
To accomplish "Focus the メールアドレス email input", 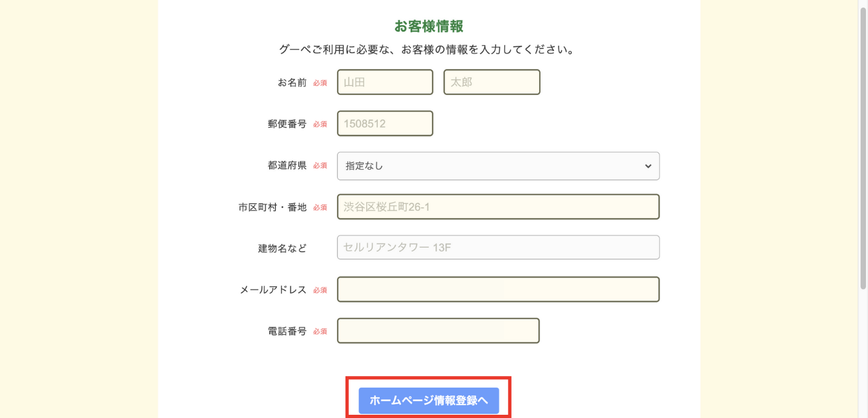I will click(498, 290).
